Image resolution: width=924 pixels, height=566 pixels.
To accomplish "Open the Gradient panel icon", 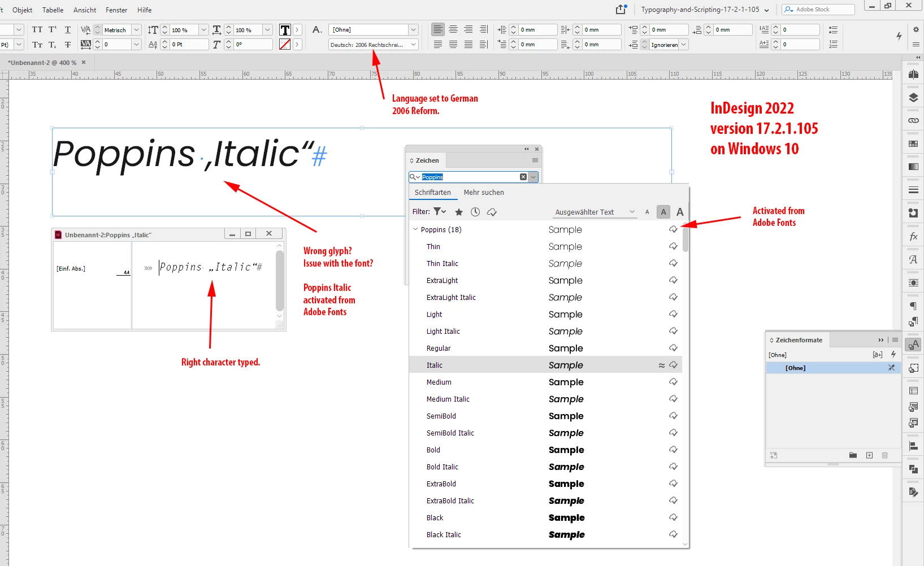I will point(913,167).
